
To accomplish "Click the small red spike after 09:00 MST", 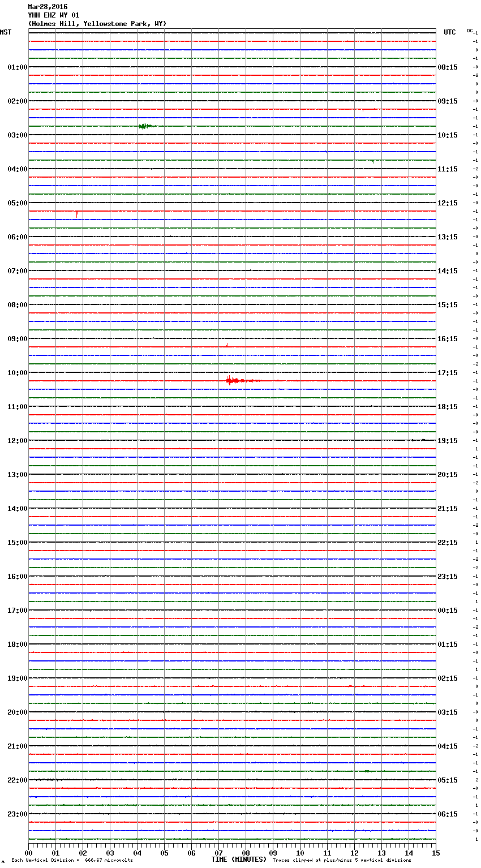I will tap(227, 345).
